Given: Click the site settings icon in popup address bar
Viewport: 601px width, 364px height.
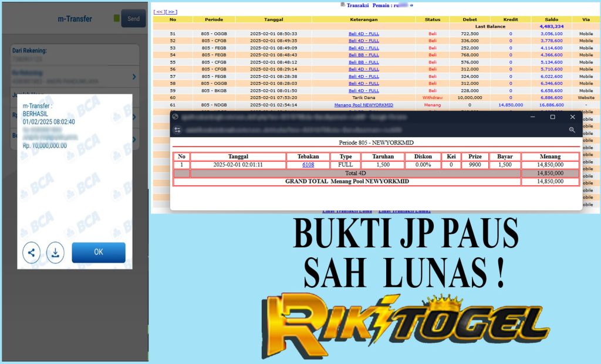Looking at the screenshot, I should point(177,130).
